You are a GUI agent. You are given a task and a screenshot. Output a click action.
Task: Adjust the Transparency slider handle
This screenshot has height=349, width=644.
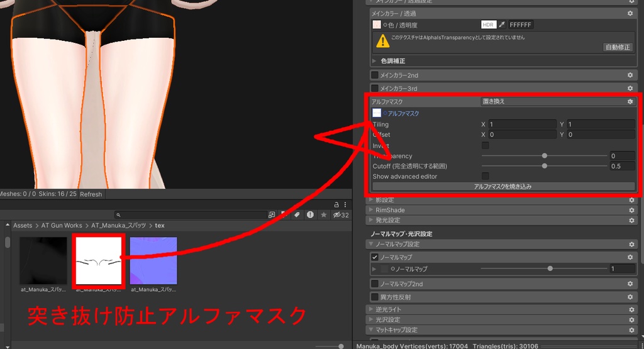544,155
